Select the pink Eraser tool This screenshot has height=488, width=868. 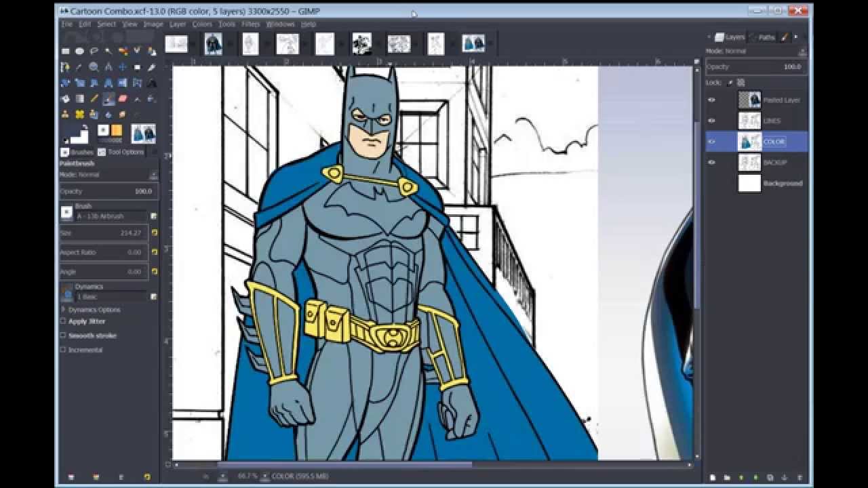click(123, 98)
